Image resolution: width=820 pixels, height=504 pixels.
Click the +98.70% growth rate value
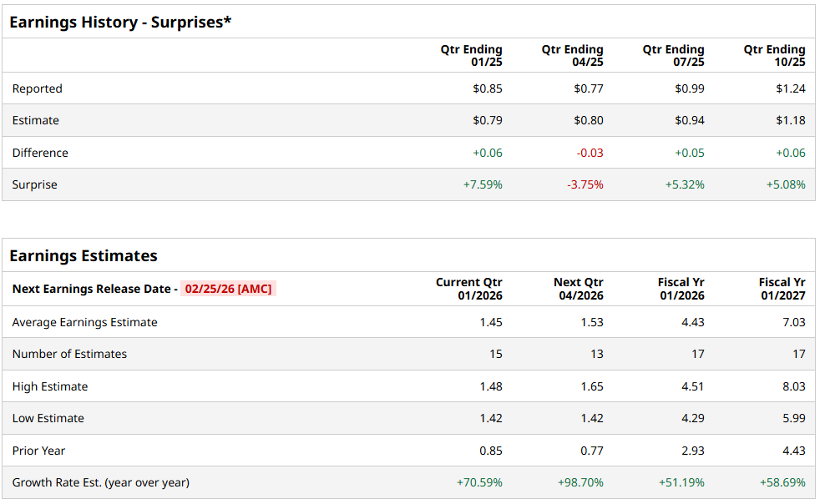pyautogui.click(x=580, y=482)
